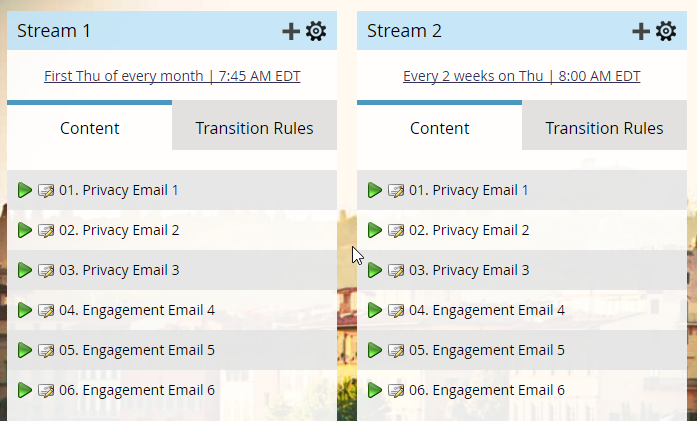Select the Stream 2 Content tab
This screenshot has width=697, height=421.
(439, 128)
